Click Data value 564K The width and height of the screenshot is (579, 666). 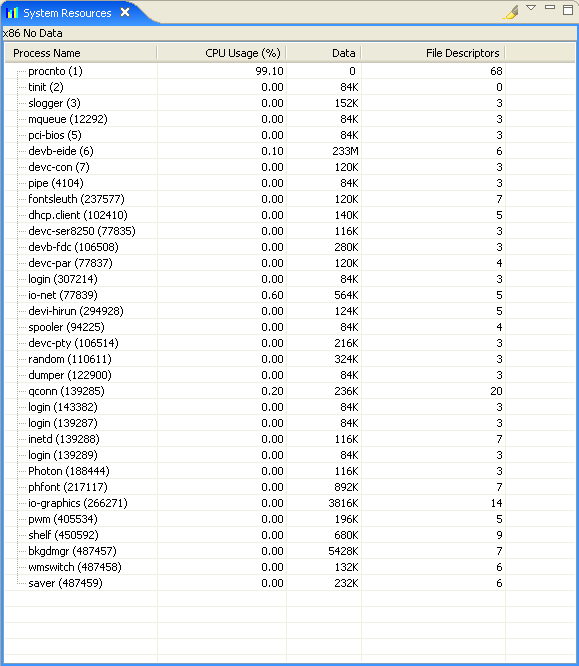pyautogui.click(x=346, y=295)
